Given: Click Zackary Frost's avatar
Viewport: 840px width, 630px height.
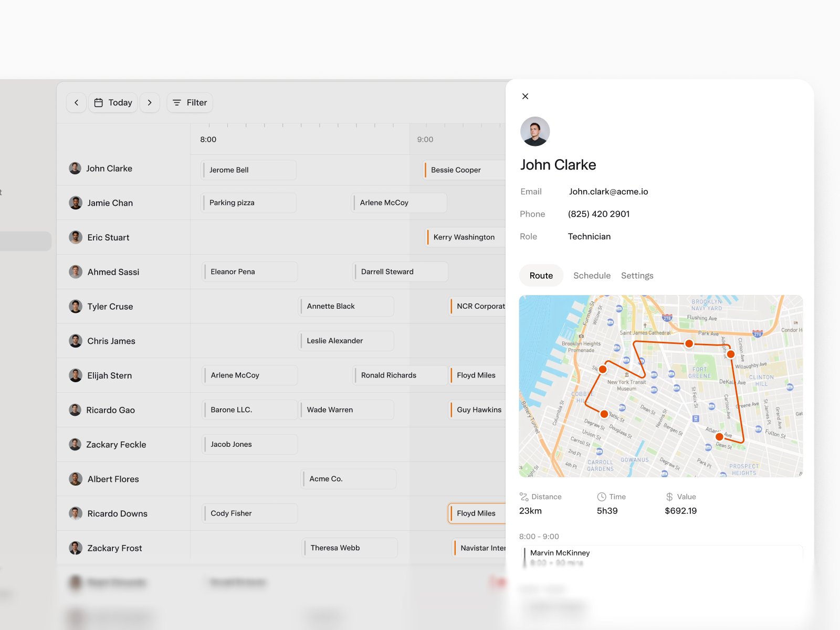Looking at the screenshot, I should [x=76, y=548].
